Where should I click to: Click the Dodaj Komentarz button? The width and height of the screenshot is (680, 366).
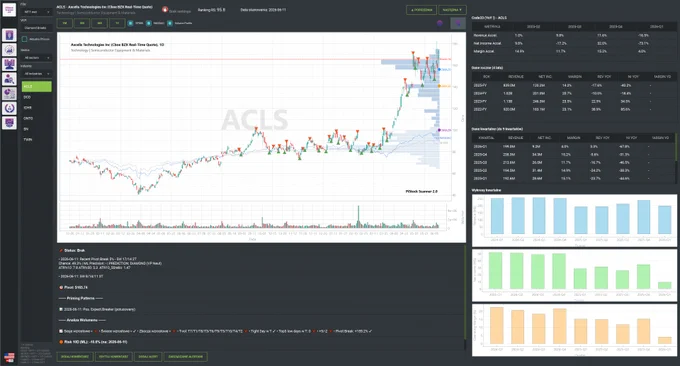75,356
